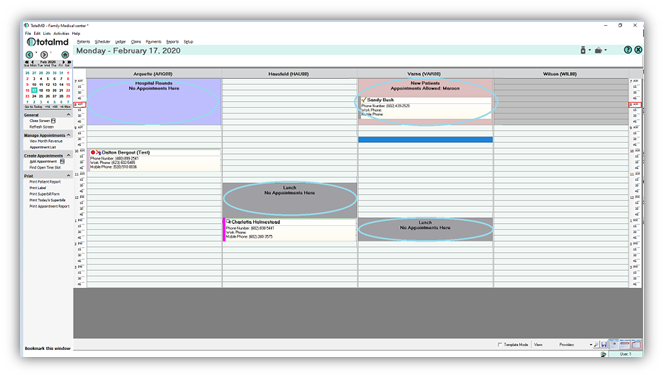Open the Scheduler menu

102,42
